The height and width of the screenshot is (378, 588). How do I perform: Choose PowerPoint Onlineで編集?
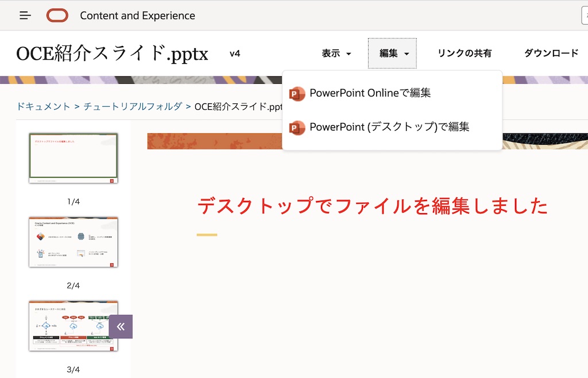[370, 93]
